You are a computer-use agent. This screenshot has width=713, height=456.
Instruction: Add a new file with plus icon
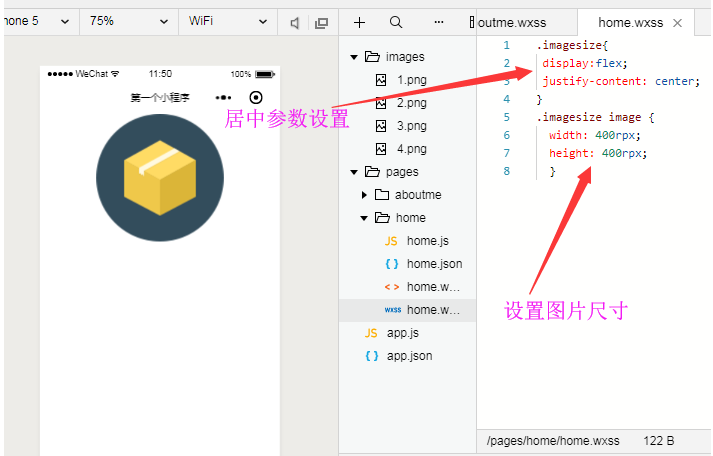(359, 22)
